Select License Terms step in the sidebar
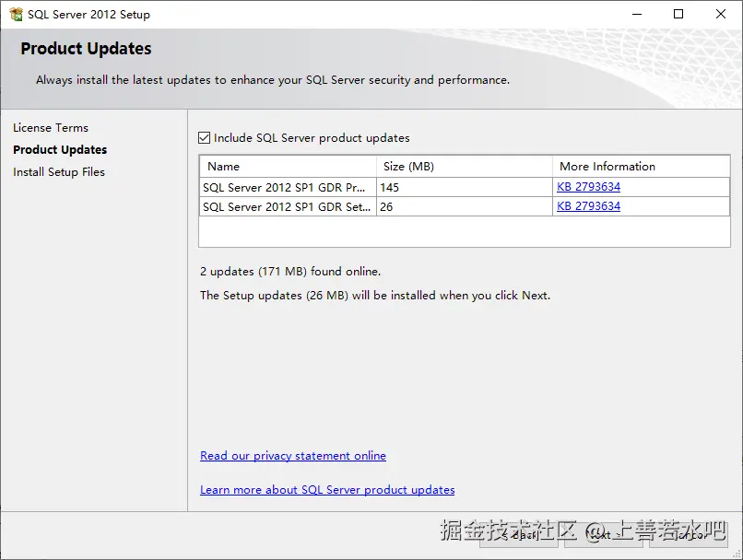The height and width of the screenshot is (560, 743). click(x=51, y=128)
